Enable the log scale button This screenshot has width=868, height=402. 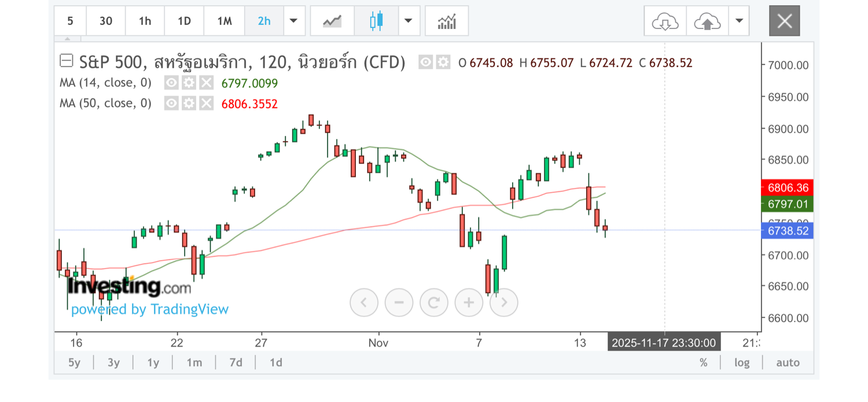(742, 363)
